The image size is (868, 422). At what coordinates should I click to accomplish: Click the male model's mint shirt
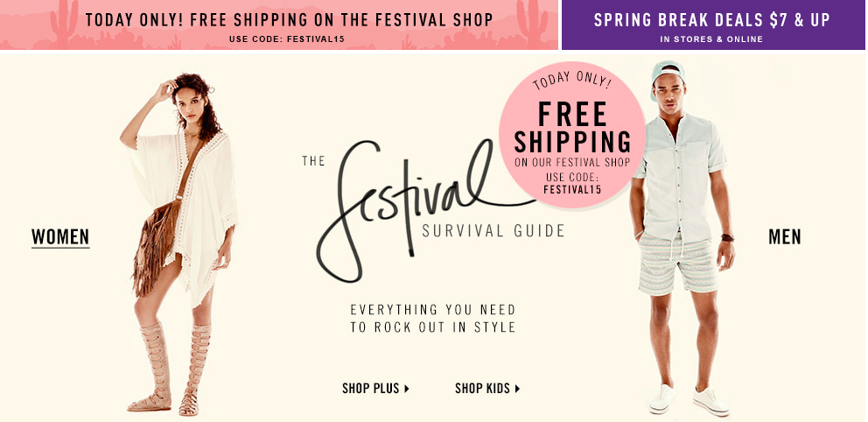[x=678, y=175]
